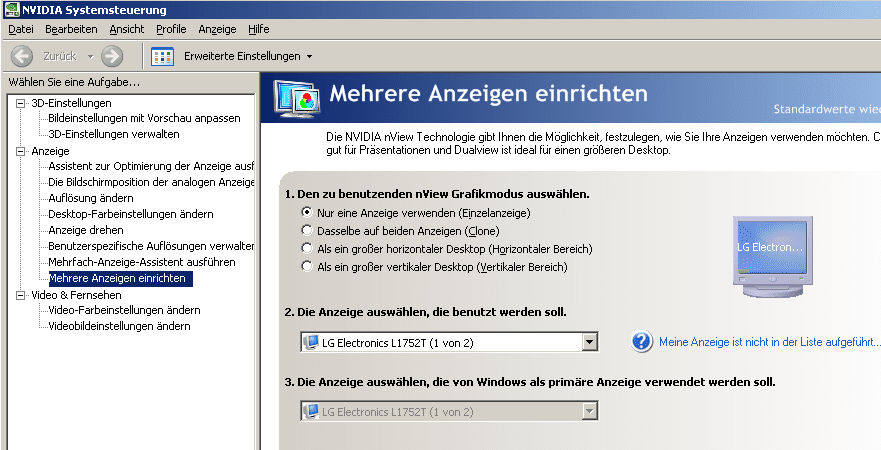
Task: Open the Erweiterte Einstellungen dropdown arrow
Action: (309, 57)
